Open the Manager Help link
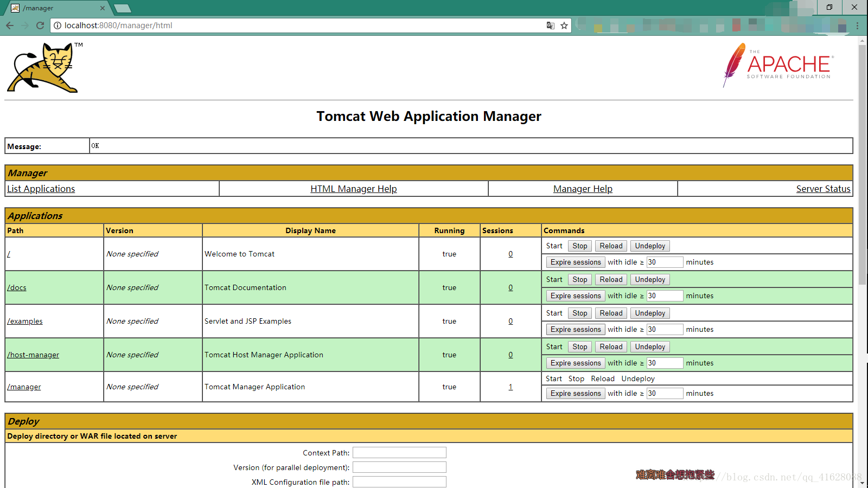Viewport: 868px width, 488px height. click(x=583, y=189)
